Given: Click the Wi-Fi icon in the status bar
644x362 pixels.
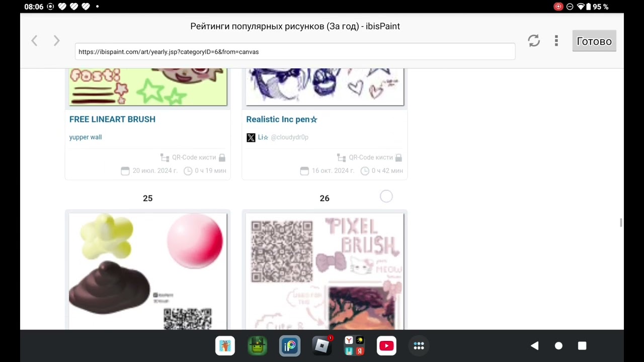Looking at the screenshot, I should [581, 7].
